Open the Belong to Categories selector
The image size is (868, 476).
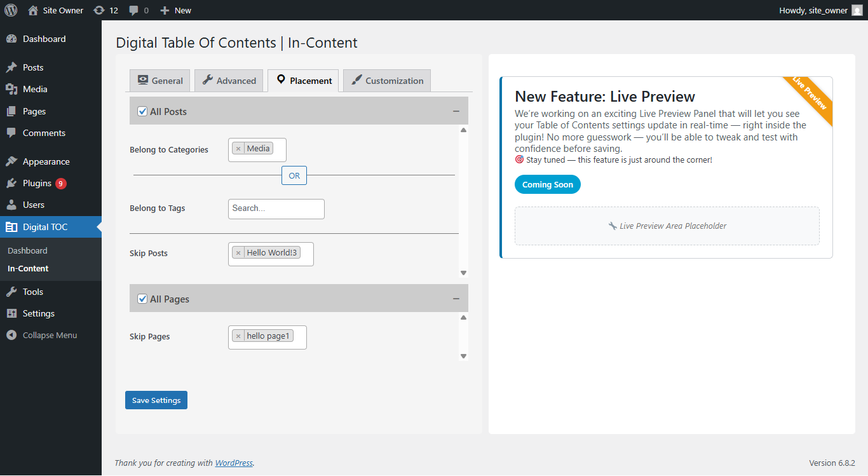click(x=257, y=150)
